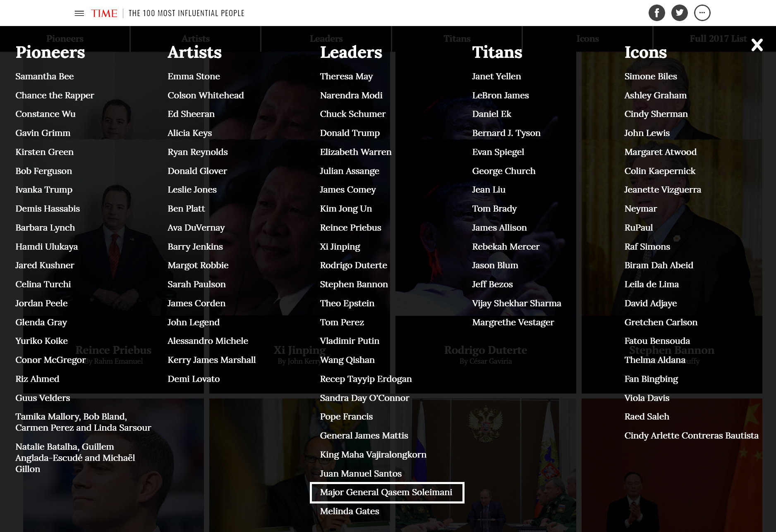
Task: Open Guus Velders entry
Action: pyautogui.click(x=43, y=398)
